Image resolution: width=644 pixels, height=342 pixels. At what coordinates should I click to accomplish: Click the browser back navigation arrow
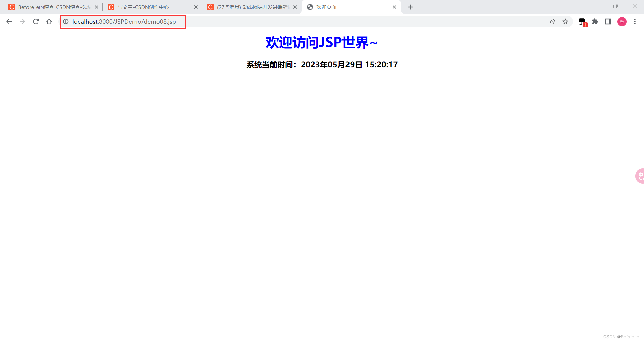pyautogui.click(x=9, y=22)
